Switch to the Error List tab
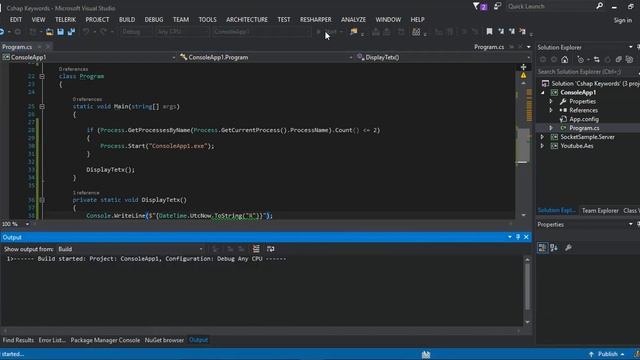This screenshot has height=360, width=640. point(52,340)
